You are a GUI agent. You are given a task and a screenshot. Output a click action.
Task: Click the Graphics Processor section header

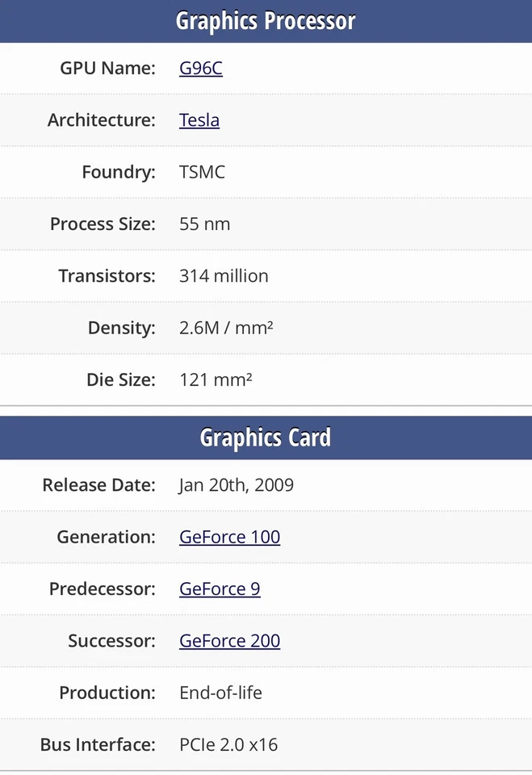[x=266, y=21]
